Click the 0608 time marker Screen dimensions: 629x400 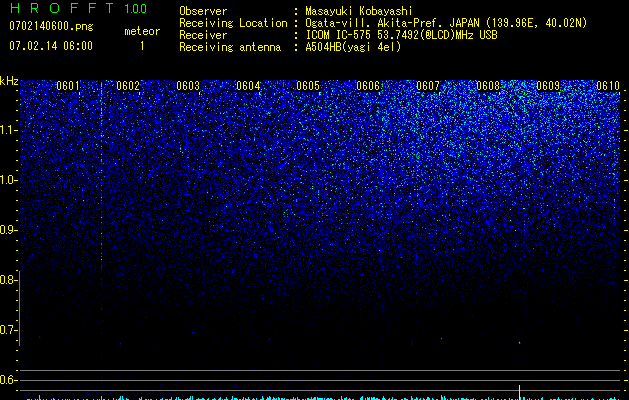coord(488,86)
